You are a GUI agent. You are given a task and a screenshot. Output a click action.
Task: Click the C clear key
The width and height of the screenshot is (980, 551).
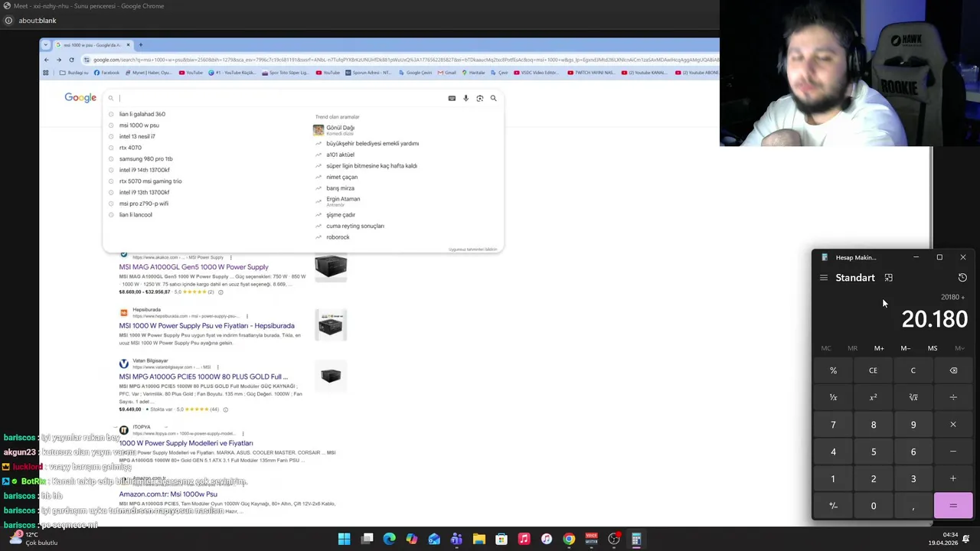click(913, 370)
